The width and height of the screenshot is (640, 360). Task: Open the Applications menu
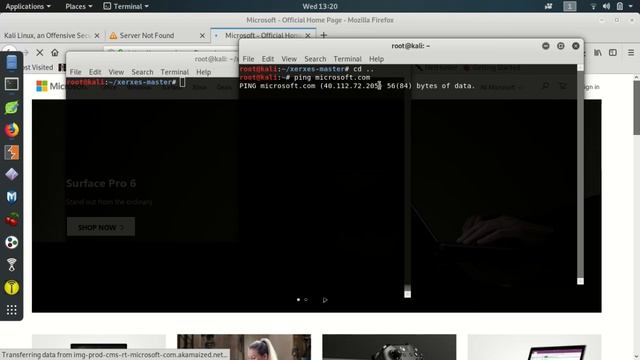click(x=28, y=6)
